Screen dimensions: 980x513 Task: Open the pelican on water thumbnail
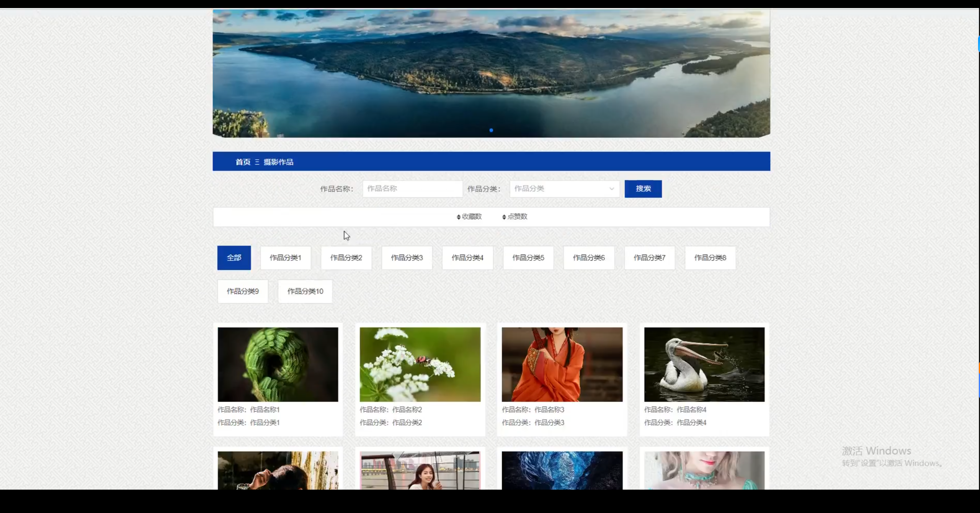click(704, 364)
